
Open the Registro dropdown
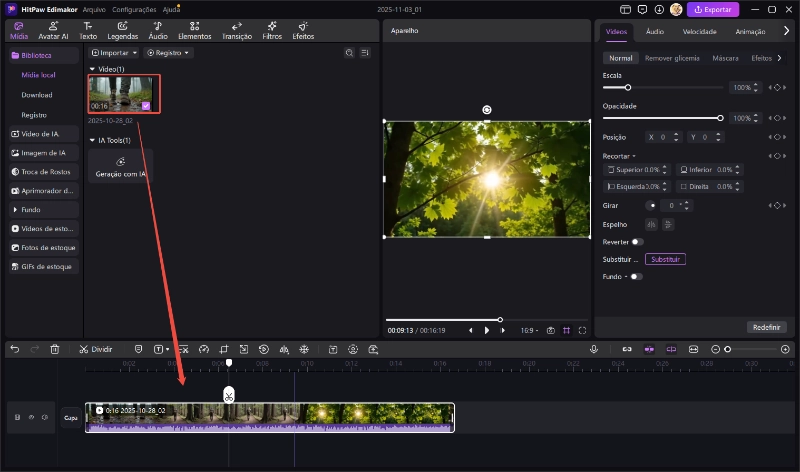[168, 53]
